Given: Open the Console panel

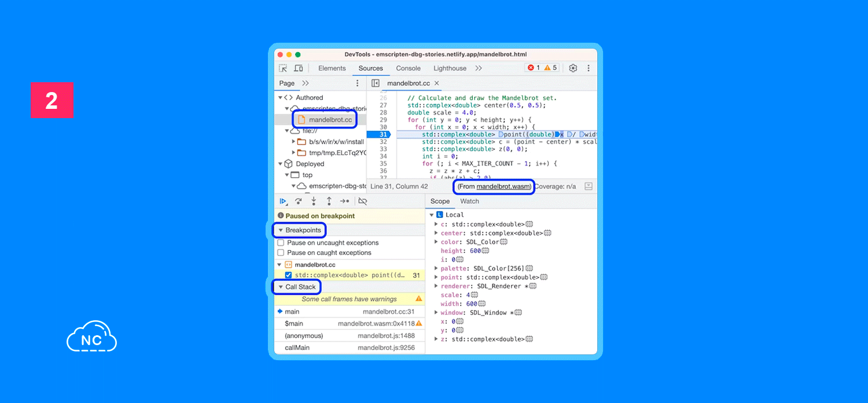Looking at the screenshot, I should tap(409, 68).
